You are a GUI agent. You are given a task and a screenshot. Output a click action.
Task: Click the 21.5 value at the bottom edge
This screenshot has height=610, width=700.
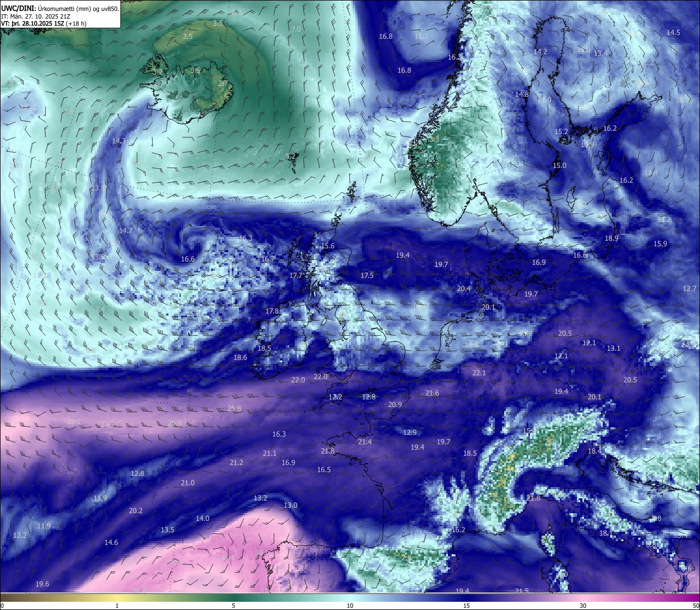522,591
